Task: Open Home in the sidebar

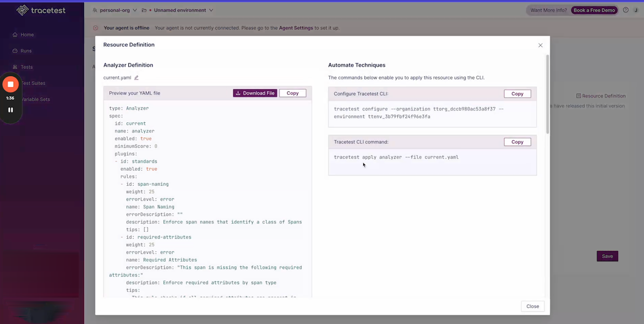Action: 27,35
